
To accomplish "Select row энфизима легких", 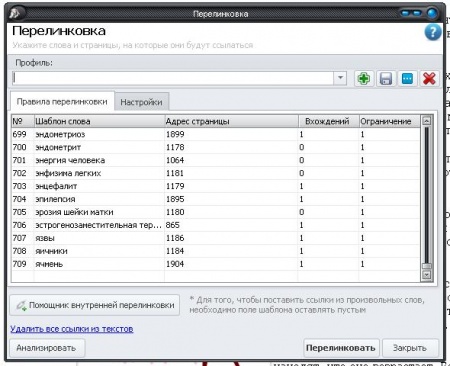I will (x=215, y=173).
